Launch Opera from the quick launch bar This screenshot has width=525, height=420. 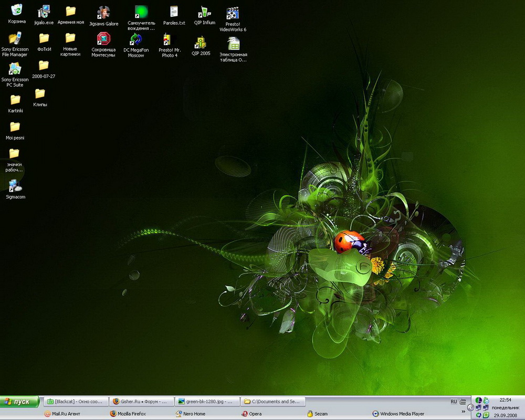click(x=251, y=414)
